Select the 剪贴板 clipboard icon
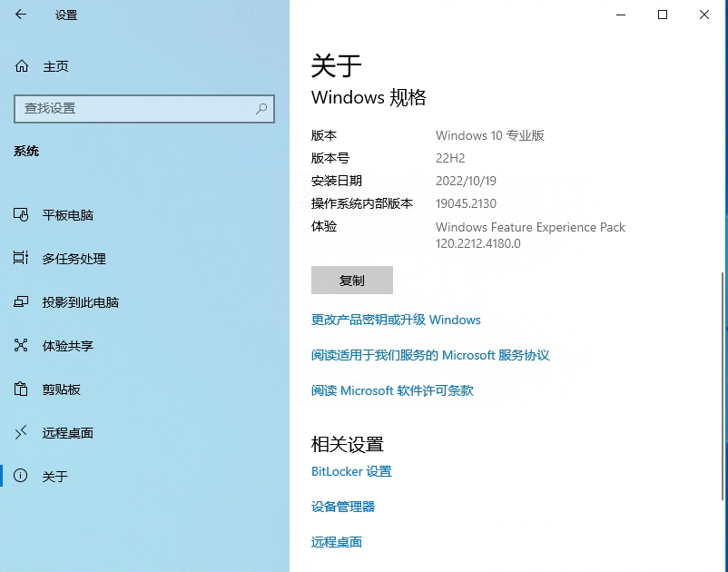 pos(21,389)
